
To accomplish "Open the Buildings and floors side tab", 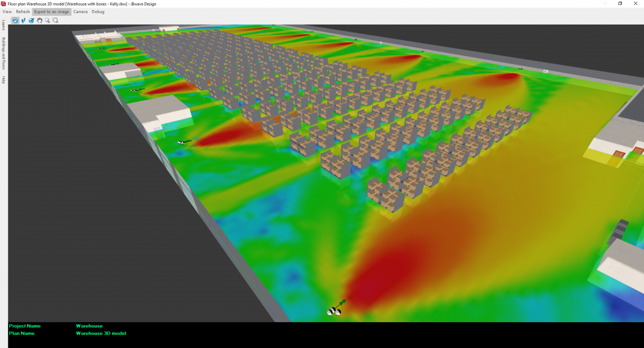I will (x=3, y=53).
